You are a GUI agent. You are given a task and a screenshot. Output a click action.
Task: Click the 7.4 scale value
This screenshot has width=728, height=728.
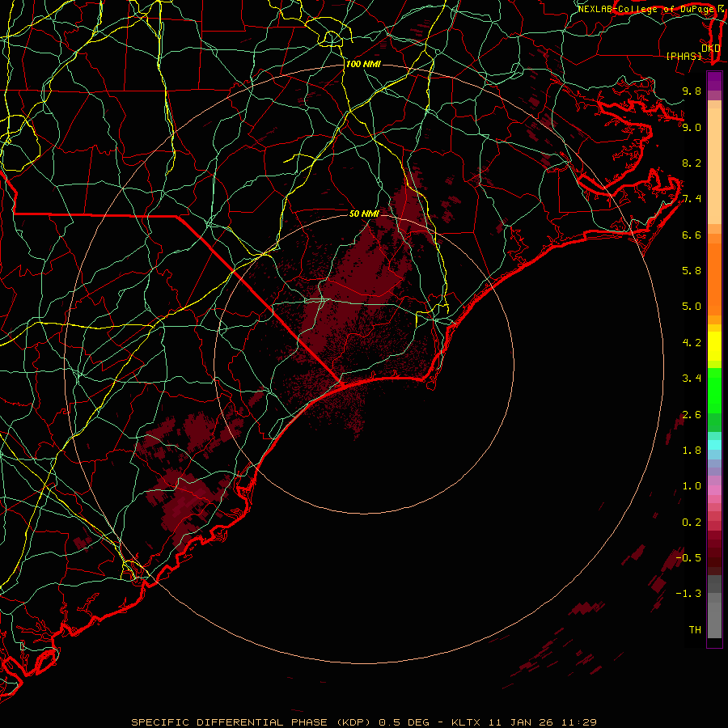point(692,199)
